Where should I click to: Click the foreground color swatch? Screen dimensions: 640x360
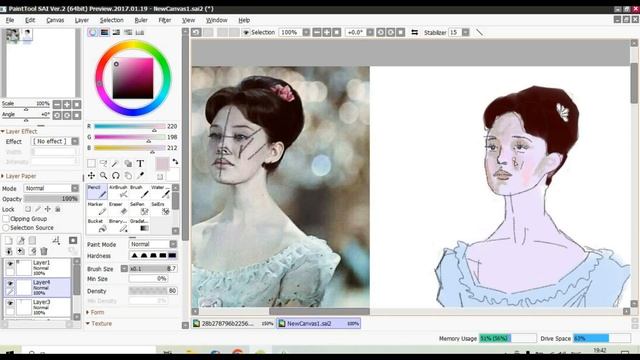(x=162, y=164)
